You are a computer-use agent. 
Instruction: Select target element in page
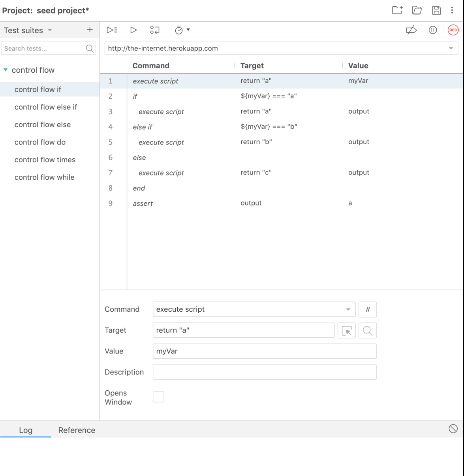pos(346,331)
